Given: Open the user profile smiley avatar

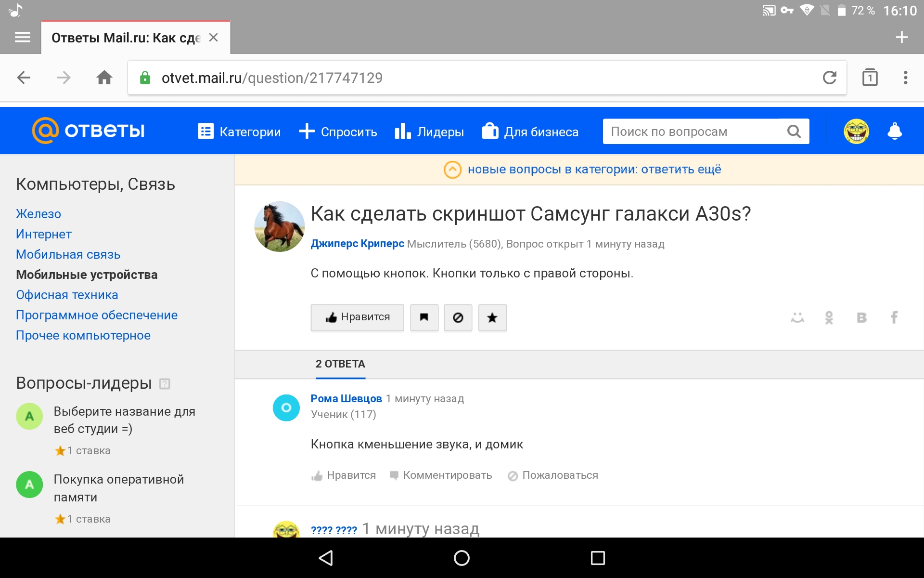Looking at the screenshot, I should coord(856,131).
